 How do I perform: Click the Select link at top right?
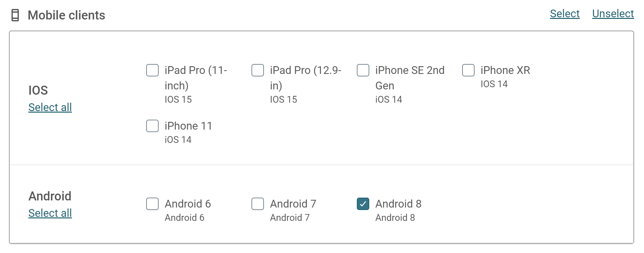565,14
